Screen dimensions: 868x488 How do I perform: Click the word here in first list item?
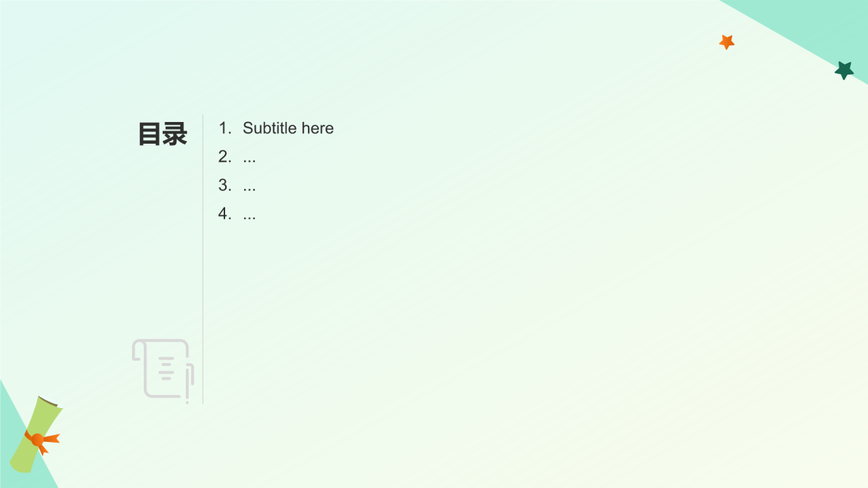click(318, 128)
